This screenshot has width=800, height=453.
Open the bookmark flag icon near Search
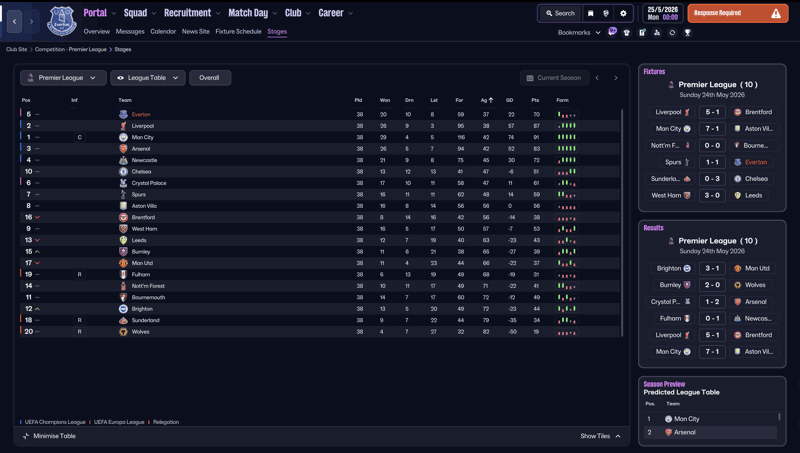tap(590, 13)
